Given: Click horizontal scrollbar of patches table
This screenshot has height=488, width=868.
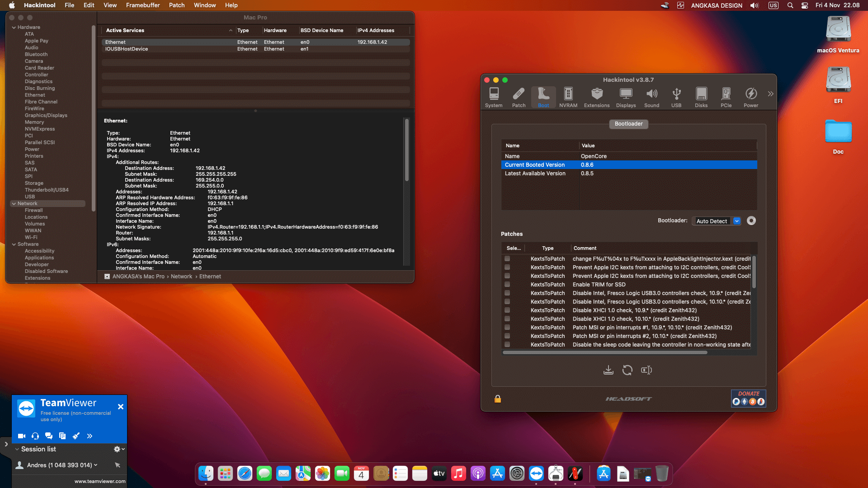Looking at the screenshot, I should [x=605, y=352].
